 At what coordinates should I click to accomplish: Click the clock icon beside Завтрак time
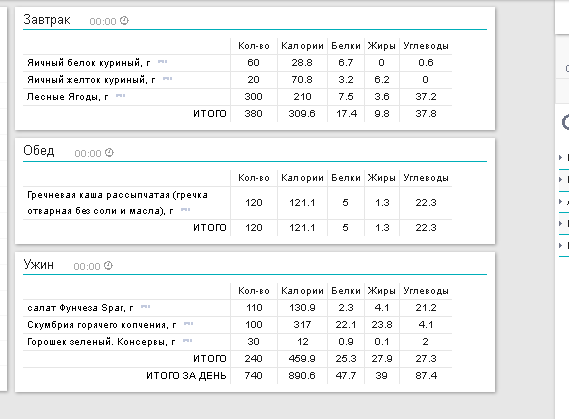[x=124, y=21]
